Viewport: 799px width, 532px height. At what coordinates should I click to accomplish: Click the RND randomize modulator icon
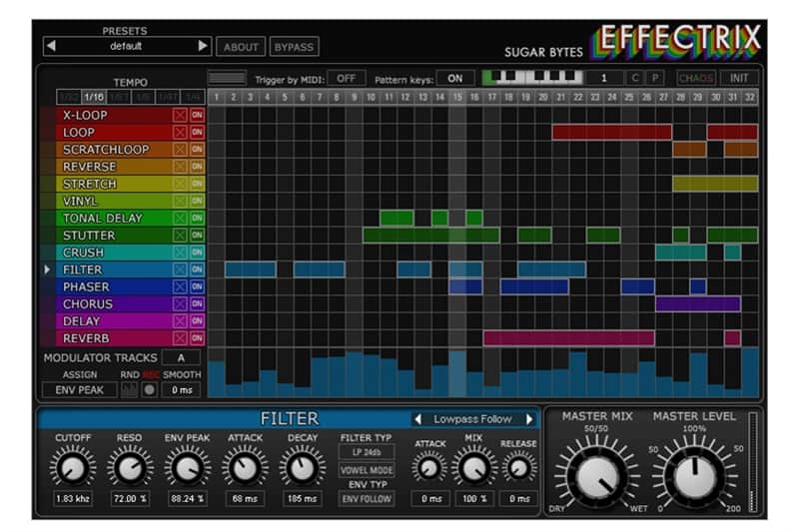129,390
